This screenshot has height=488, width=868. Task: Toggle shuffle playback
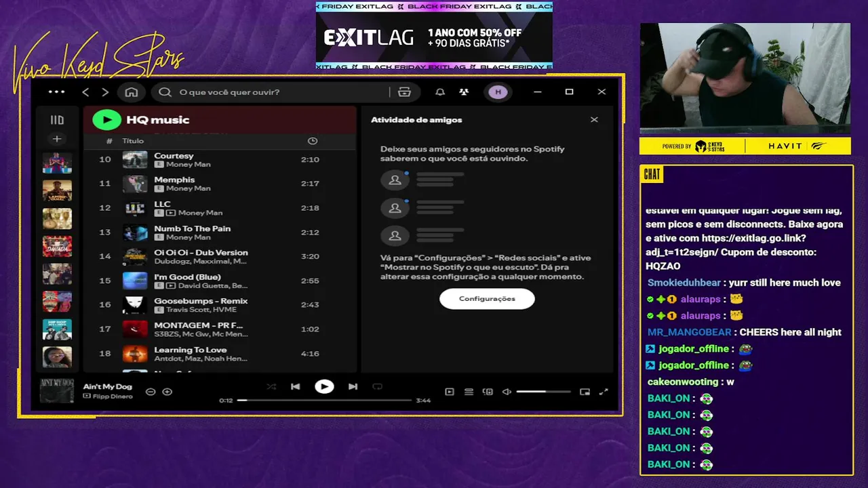pos(271,387)
